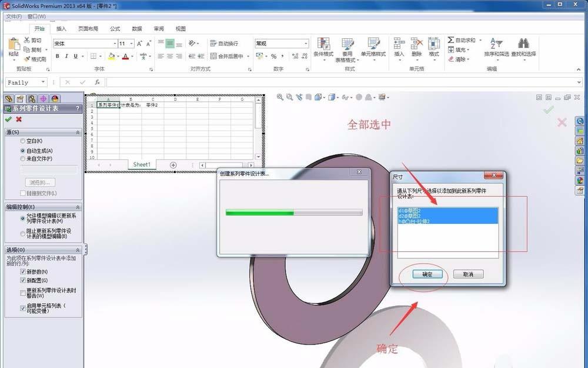Select the 自动生成(A) radio option

[23, 151]
